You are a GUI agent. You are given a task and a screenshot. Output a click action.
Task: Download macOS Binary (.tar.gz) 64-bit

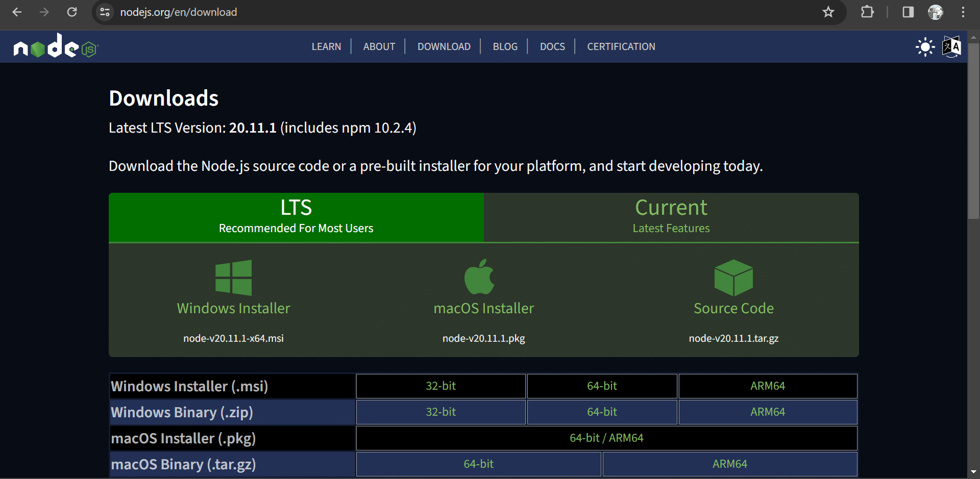(478, 464)
